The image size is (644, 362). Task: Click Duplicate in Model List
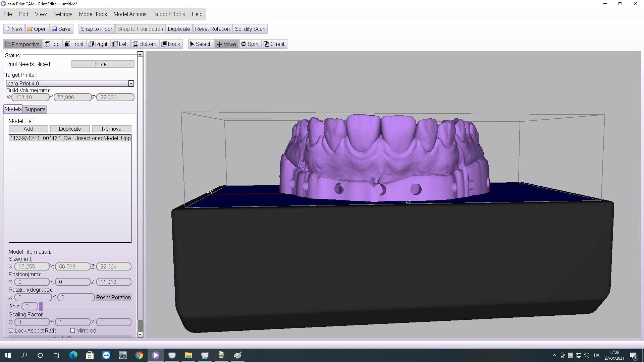(x=70, y=129)
